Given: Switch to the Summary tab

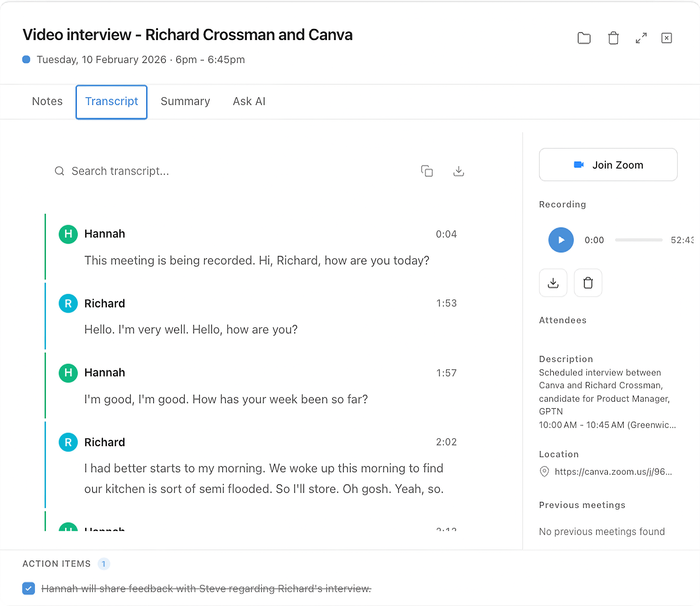Looking at the screenshot, I should [x=185, y=101].
